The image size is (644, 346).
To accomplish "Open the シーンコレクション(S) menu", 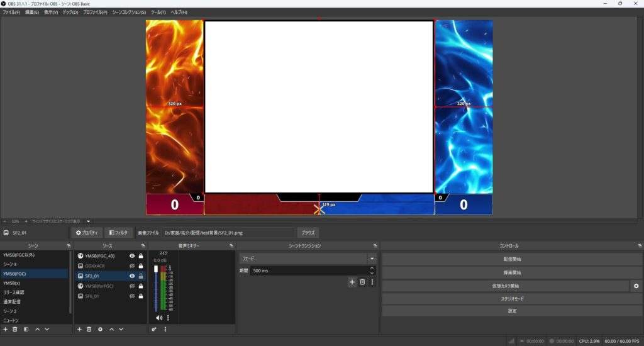I will [129, 13].
